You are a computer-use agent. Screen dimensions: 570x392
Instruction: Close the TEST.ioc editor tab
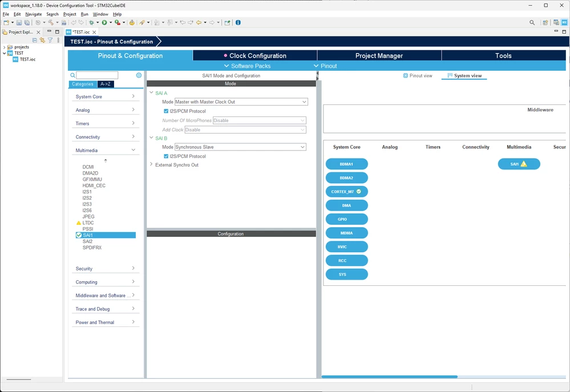tap(94, 32)
